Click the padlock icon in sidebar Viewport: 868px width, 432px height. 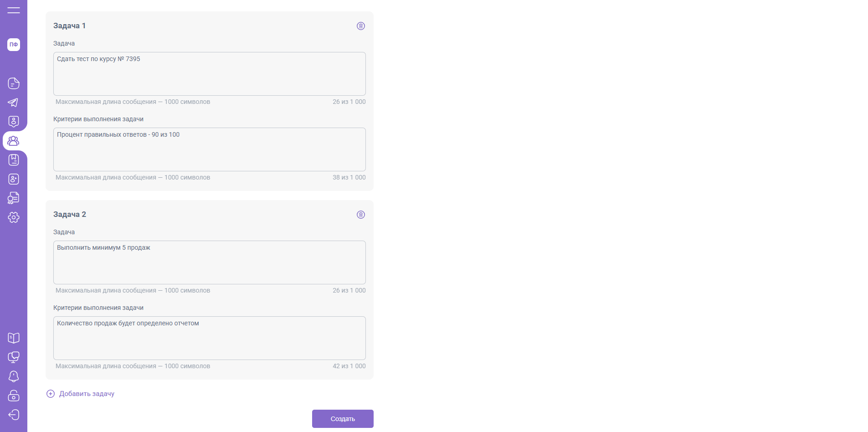(x=14, y=396)
